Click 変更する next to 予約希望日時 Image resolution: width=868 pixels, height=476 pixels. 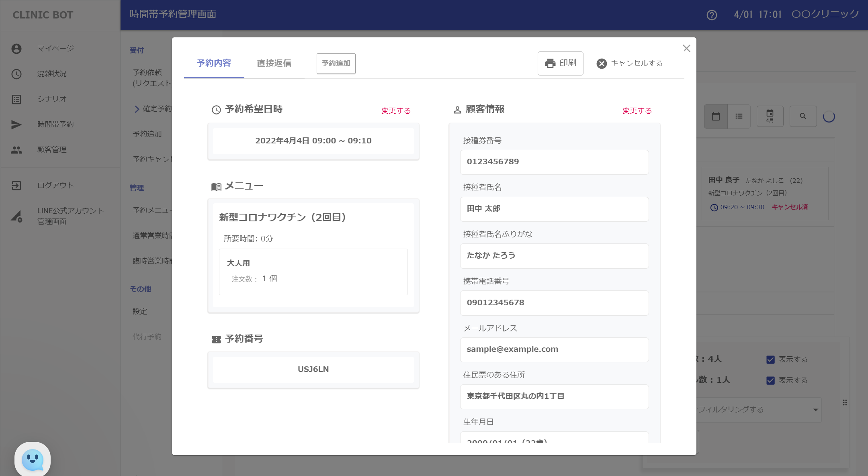pyautogui.click(x=396, y=110)
